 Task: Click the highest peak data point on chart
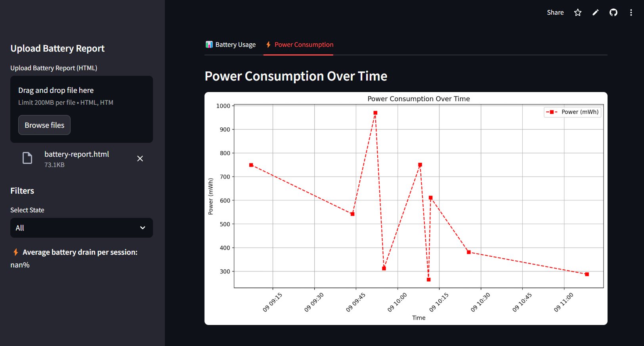point(375,113)
